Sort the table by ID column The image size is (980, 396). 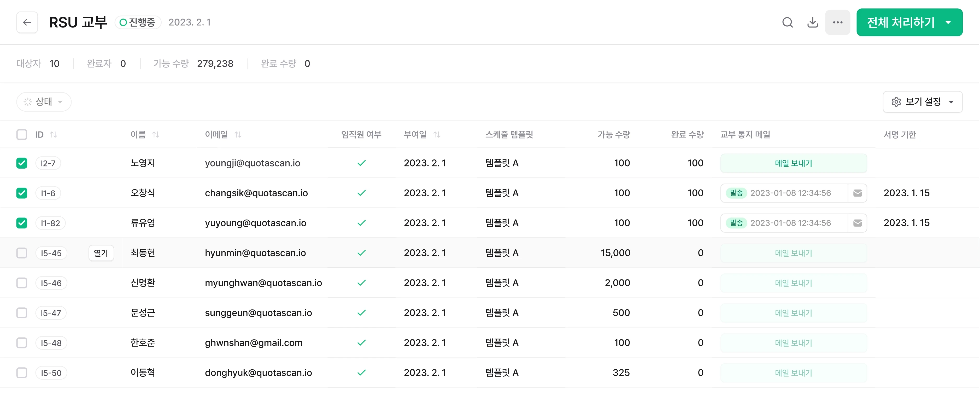click(54, 134)
